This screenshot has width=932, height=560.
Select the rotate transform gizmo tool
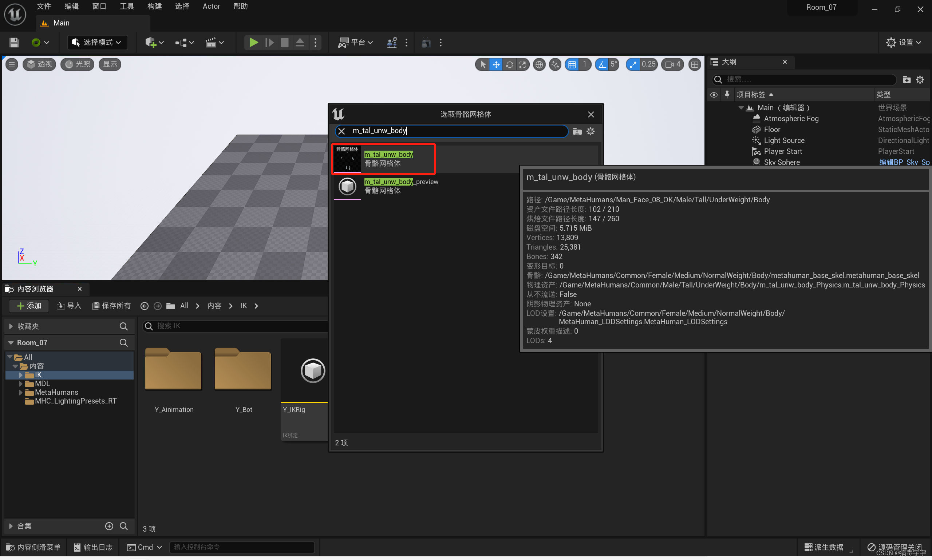click(509, 64)
